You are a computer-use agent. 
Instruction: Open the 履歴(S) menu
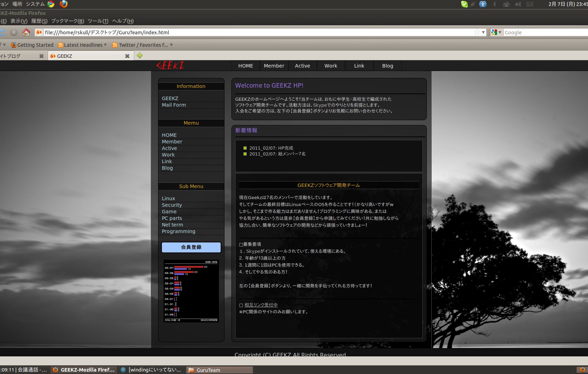click(39, 21)
